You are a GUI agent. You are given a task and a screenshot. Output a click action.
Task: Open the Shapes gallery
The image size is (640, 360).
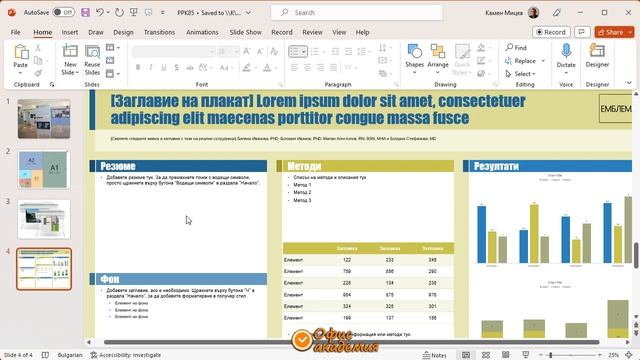pyautogui.click(x=414, y=60)
